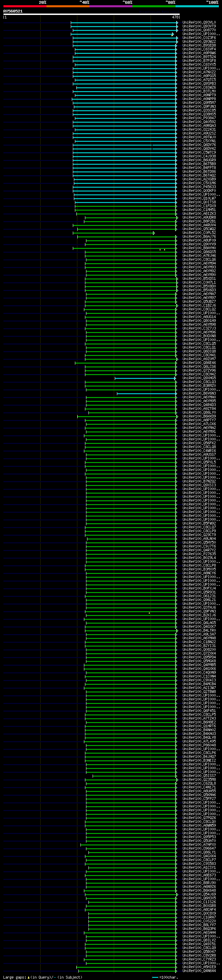Select hit label UniRef100_Q6DV76
The width and height of the screenshot is (222, 980).
pyautogui.click(x=199, y=145)
